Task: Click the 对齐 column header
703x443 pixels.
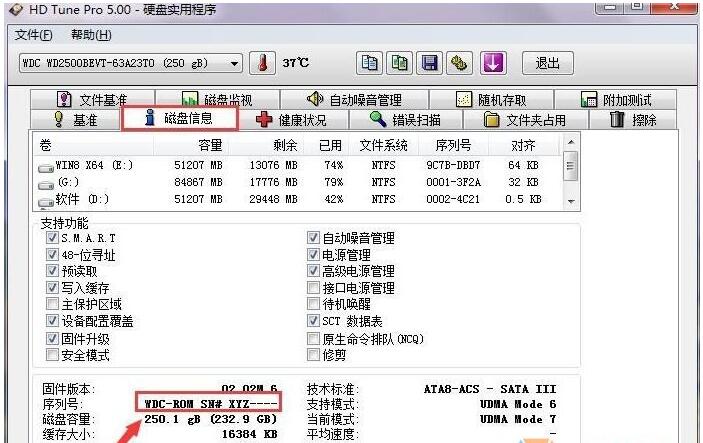Action: tap(524, 145)
